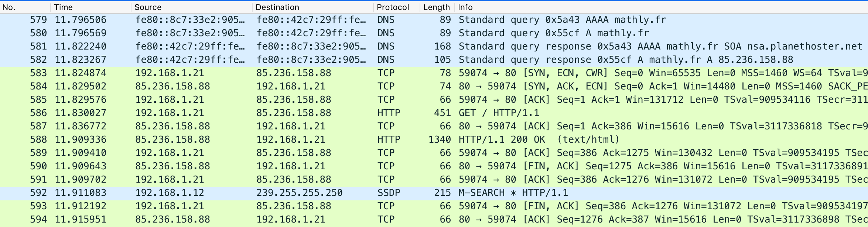The width and height of the screenshot is (868, 227).
Task: Click the Info column header
Action: coord(661,7)
